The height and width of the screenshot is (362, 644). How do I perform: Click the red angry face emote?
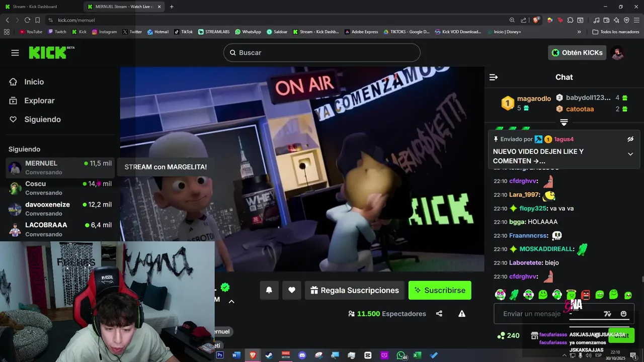tap(586, 295)
